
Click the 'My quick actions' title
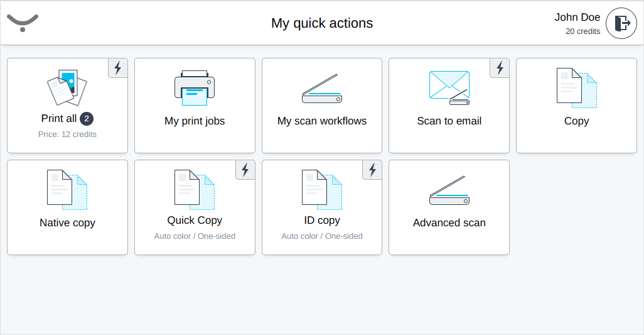pyautogui.click(x=322, y=23)
